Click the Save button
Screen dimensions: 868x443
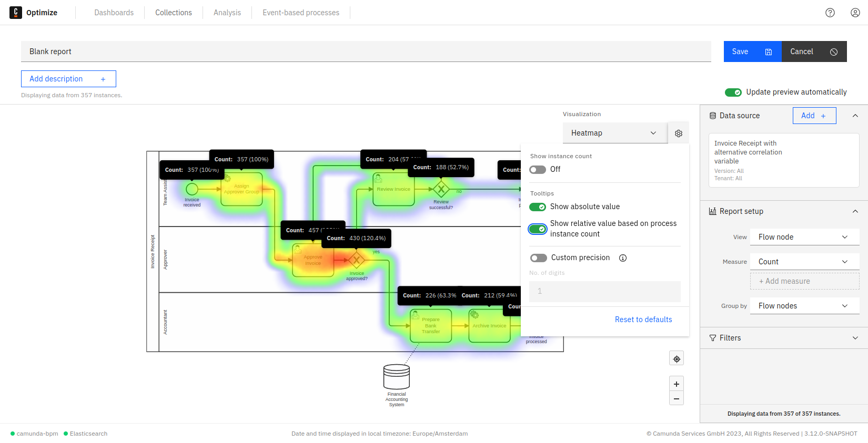click(x=752, y=51)
